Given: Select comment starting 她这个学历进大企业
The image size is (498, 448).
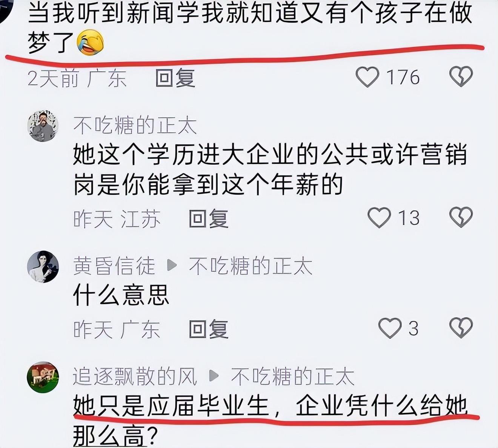Looking at the screenshot, I should (270, 170).
